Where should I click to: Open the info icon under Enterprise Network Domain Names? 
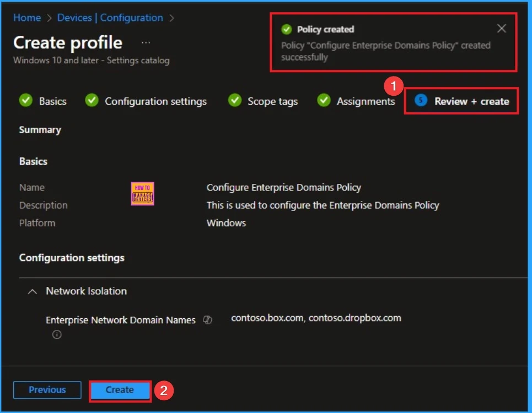coord(56,334)
